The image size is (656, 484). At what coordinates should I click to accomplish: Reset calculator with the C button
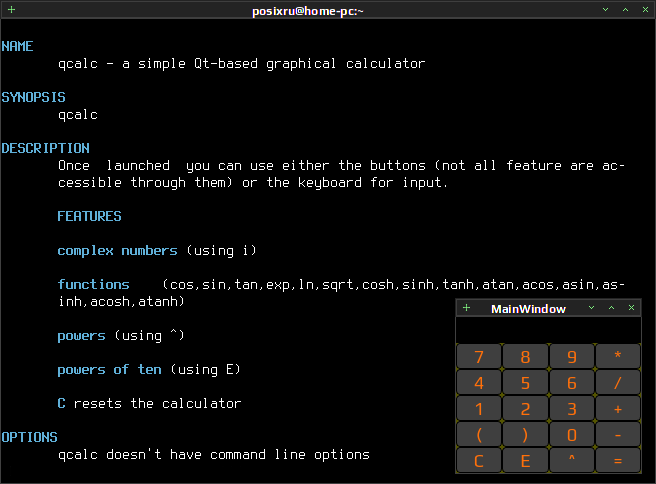click(x=479, y=460)
